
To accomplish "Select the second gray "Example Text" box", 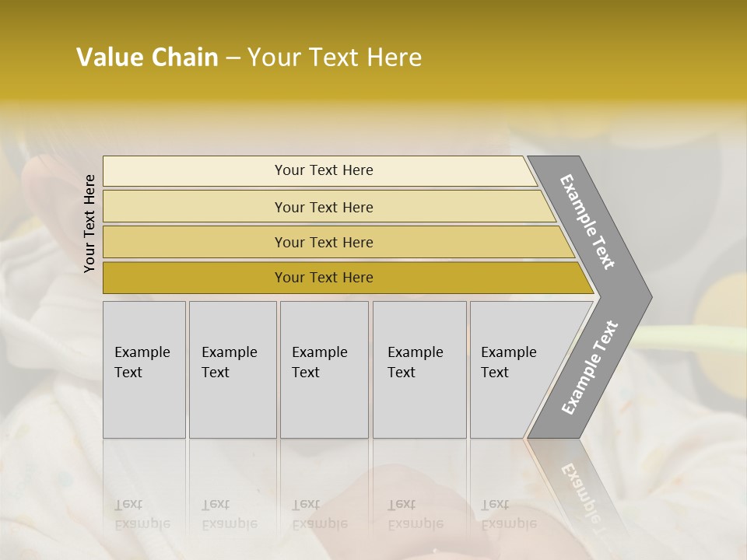I will point(232,369).
